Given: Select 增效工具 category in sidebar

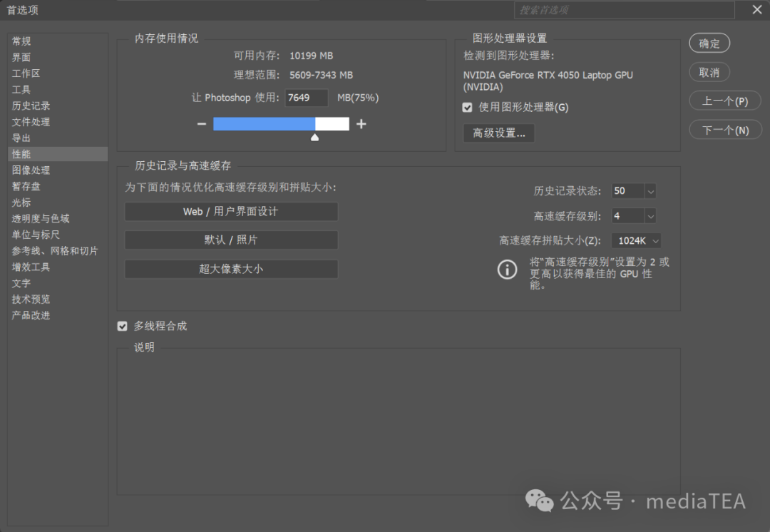Looking at the screenshot, I should (58, 267).
